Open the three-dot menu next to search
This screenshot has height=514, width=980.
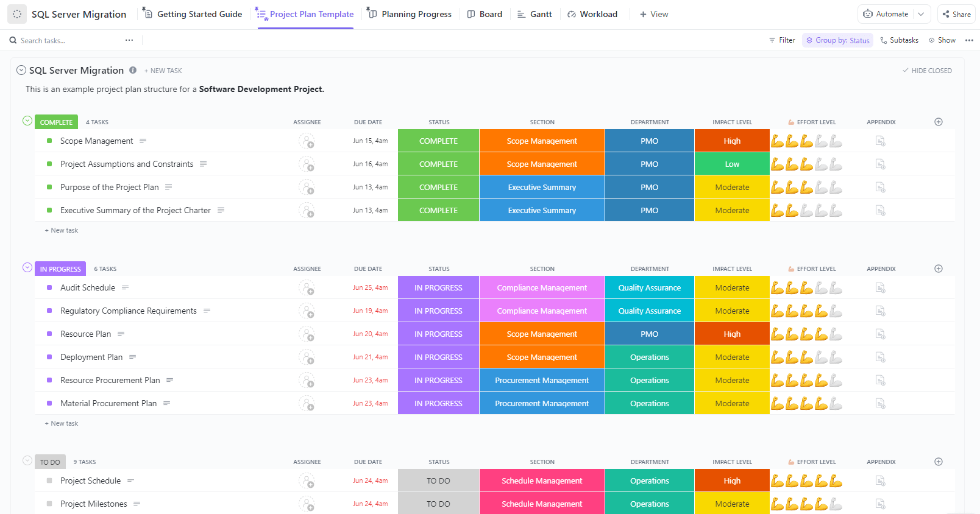pos(129,40)
